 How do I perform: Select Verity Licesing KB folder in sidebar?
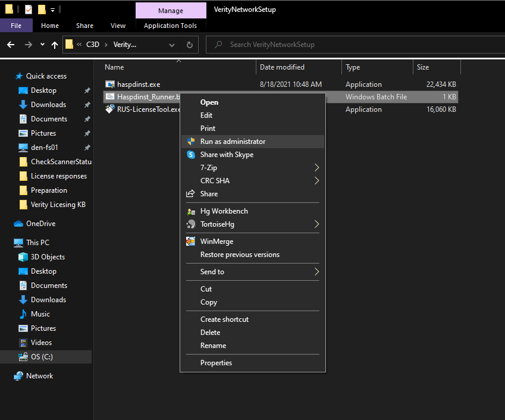pyautogui.click(x=58, y=205)
